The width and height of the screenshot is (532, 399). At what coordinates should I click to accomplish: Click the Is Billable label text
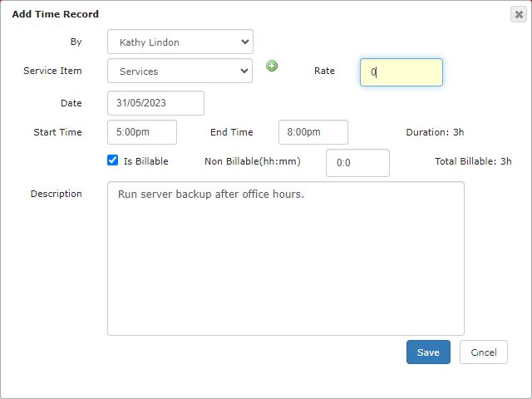[x=146, y=161]
